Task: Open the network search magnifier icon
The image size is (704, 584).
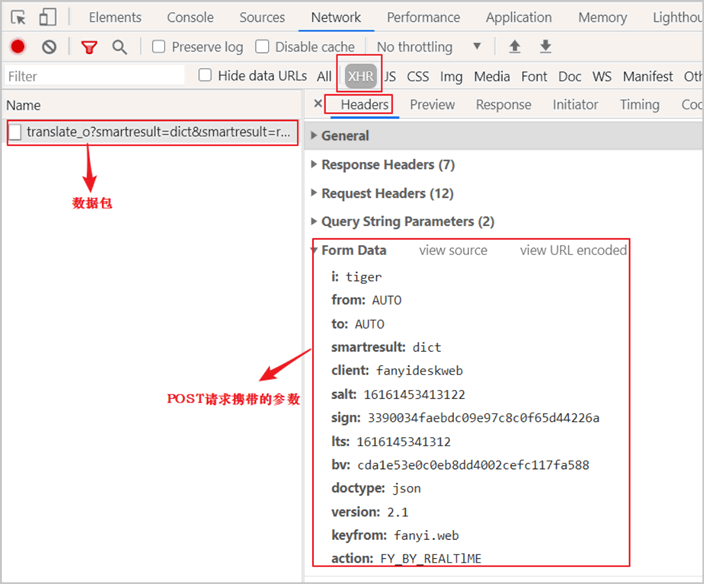Action: pos(119,47)
